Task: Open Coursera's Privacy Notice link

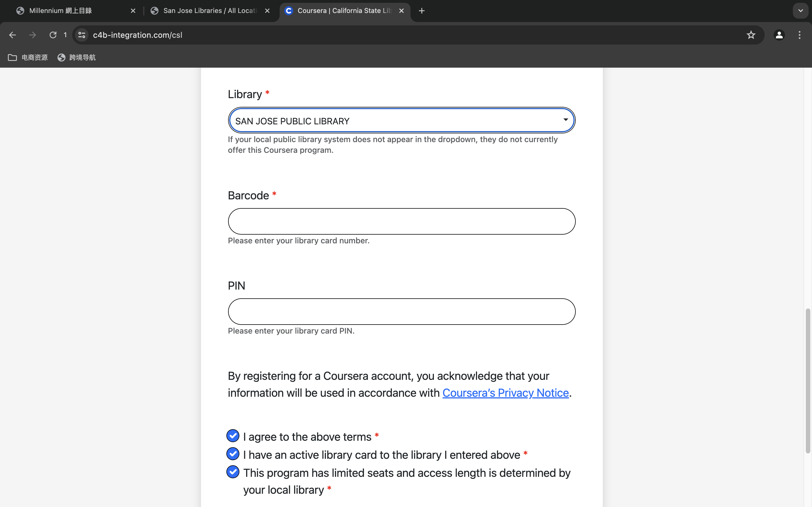Action: coord(505,393)
